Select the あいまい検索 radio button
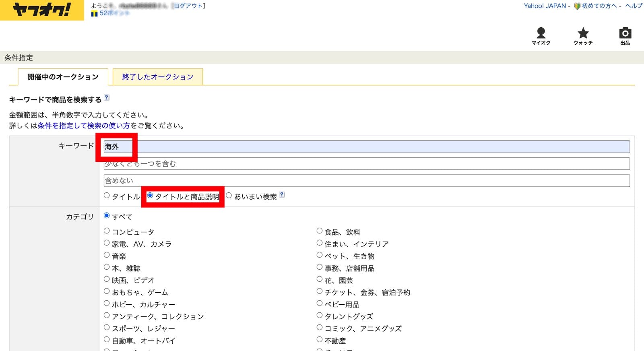644x351 pixels. [229, 196]
